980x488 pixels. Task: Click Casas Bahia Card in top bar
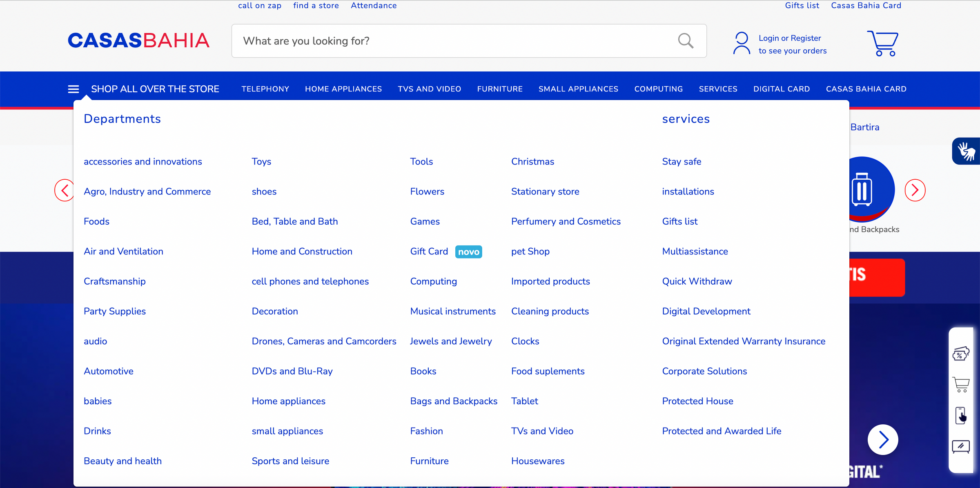pos(866,5)
